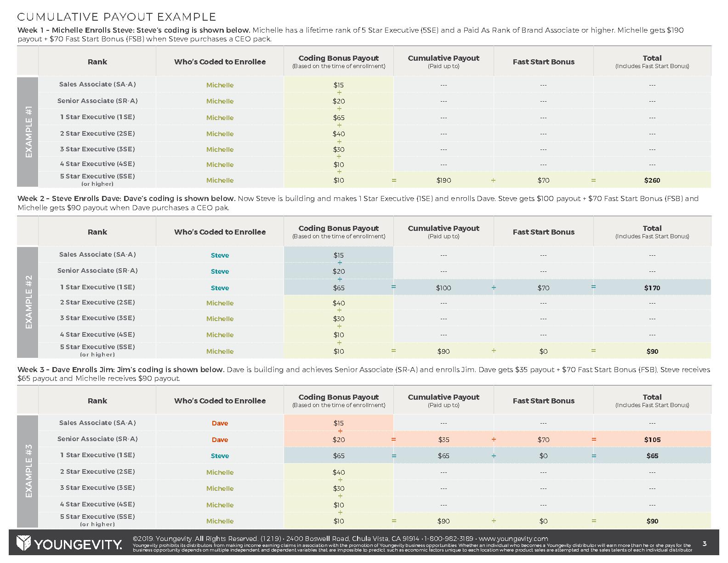Click the CUMULATIVE PAYOUT EXAMPLE heading
Screen dimensions: 728x563
(117, 17)
